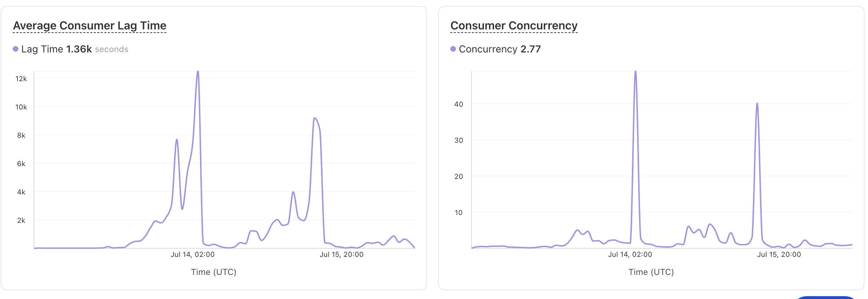Viewport: 868px width, 299px height.
Task: Click Jul 14, 02:00 label under lag chart
Action: point(193,254)
